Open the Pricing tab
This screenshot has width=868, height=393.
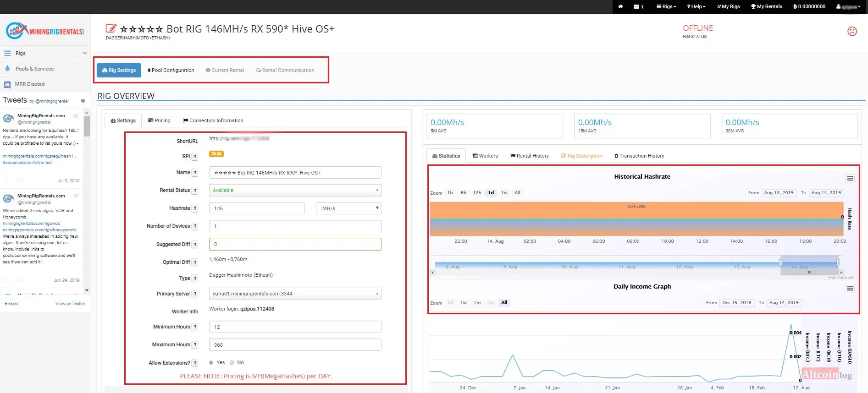[159, 120]
